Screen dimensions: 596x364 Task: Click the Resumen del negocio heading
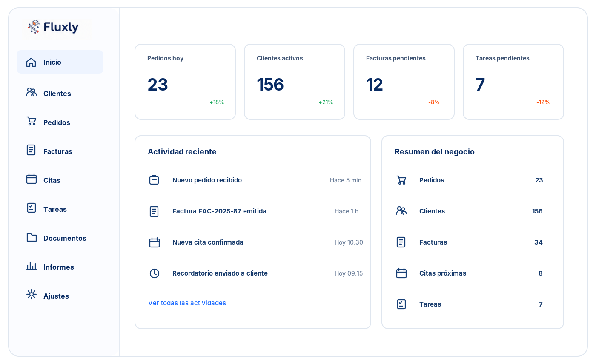[435, 152]
